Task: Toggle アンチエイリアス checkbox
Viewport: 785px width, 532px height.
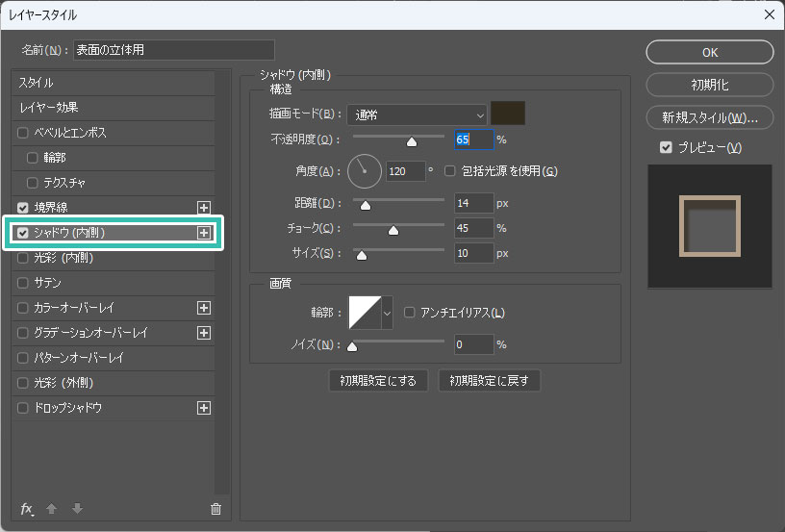Action: 410,313
